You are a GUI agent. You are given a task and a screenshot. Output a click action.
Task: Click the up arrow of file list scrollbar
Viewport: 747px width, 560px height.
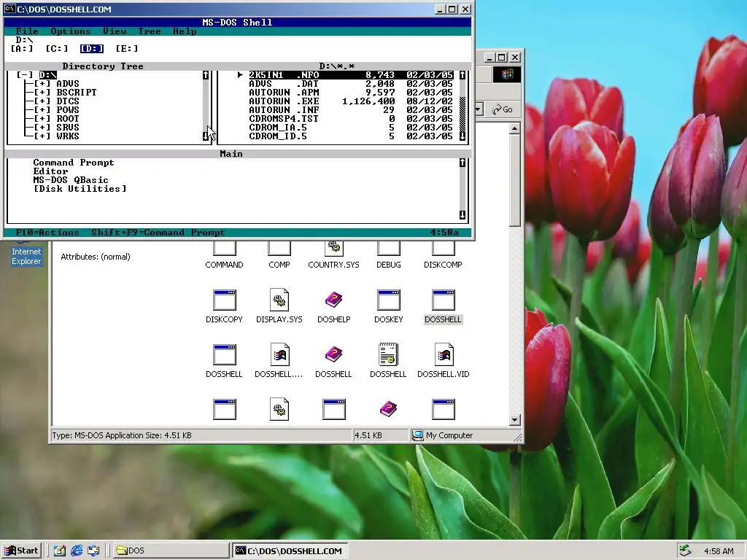tap(462, 75)
